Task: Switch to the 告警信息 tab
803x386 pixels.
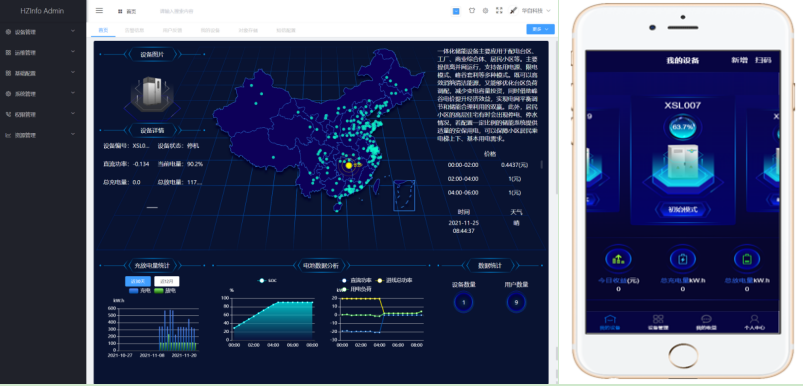Action: pos(135,30)
